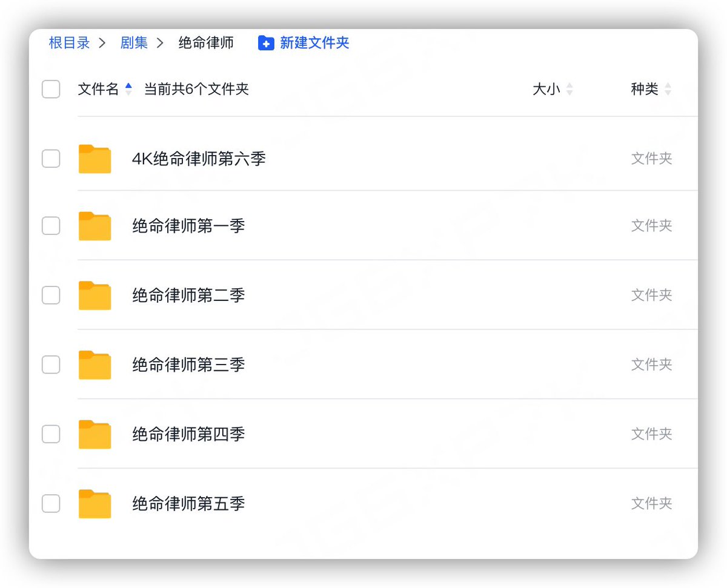Mark the checkbox for 绝命律师第五季
This screenshot has width=727, height=588.
tap(51, 503)
